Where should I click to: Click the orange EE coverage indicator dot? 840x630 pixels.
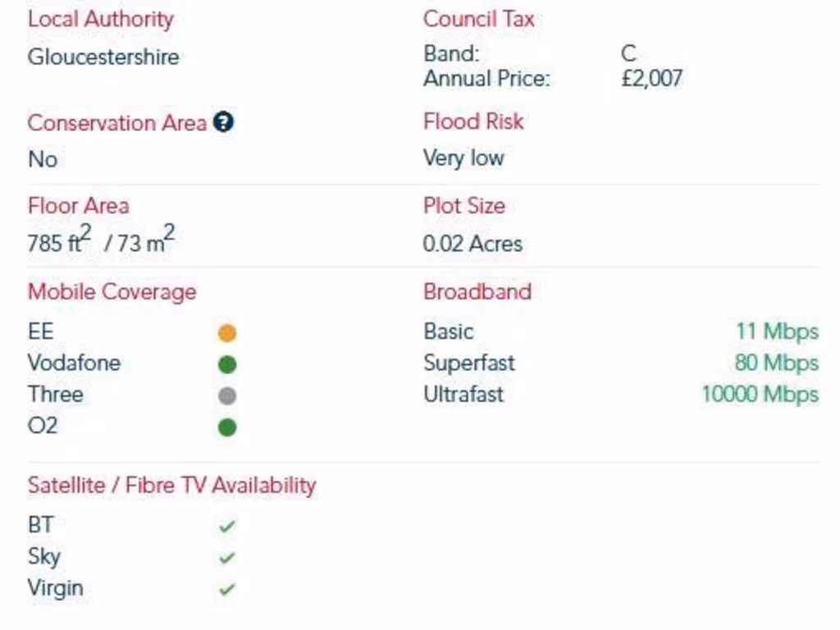coord(227,333)
